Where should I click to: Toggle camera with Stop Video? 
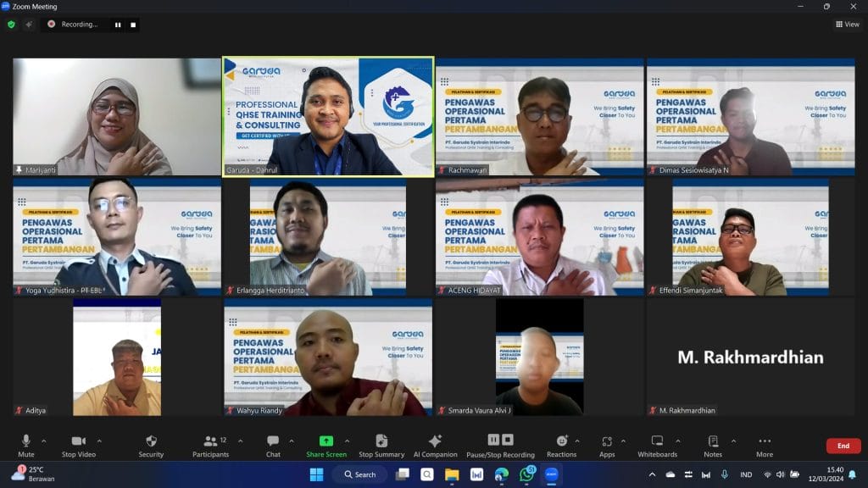(x=79, y=441)
